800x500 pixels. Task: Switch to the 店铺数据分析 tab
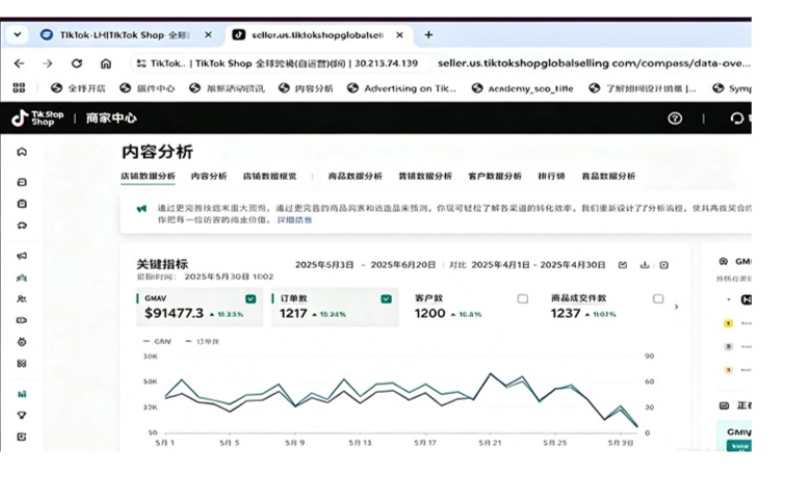tap(148, 176)
